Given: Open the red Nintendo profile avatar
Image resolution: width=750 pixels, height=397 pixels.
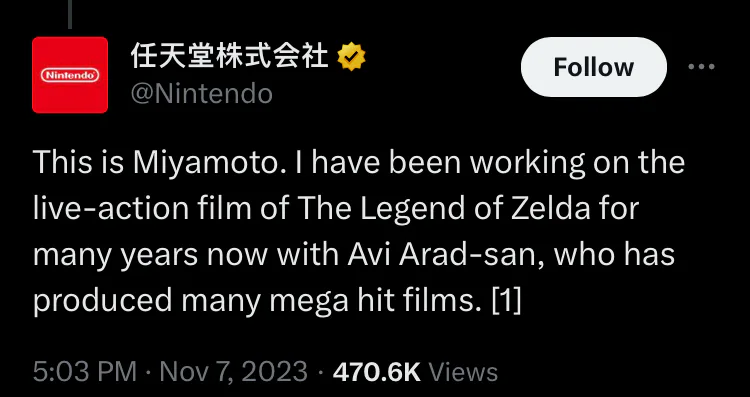Looking at the screenshot, I should (x=70, y=75).
